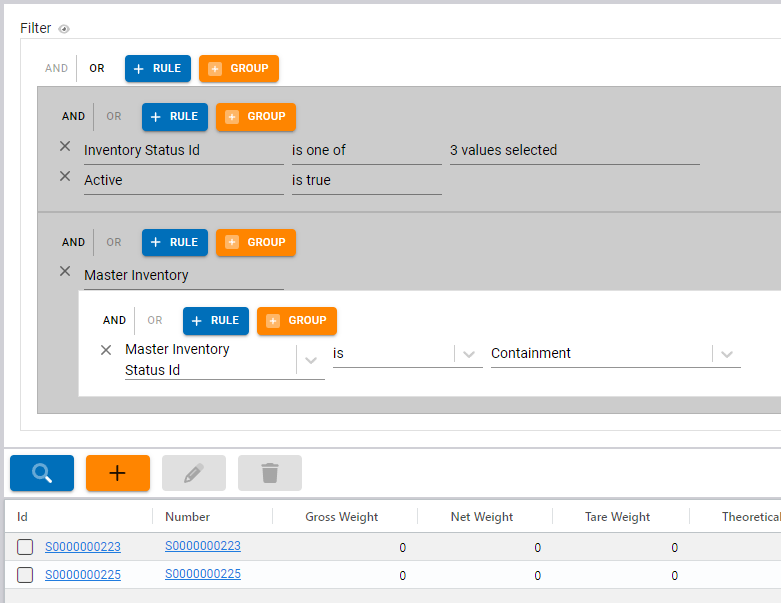The width and height of the screenshot is (781, 603).
Task: Open the S0000000225 link in Number column
Action: click(202, 574)
